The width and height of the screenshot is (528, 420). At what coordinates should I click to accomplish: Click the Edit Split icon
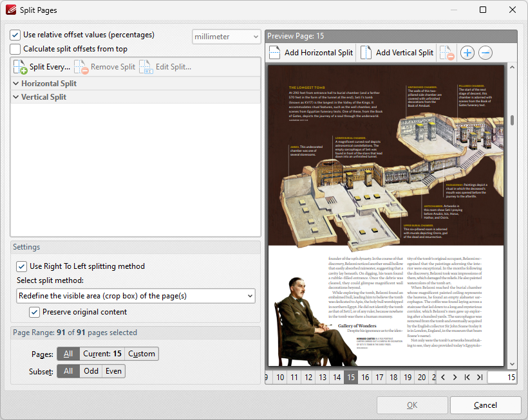click(146, 67)
